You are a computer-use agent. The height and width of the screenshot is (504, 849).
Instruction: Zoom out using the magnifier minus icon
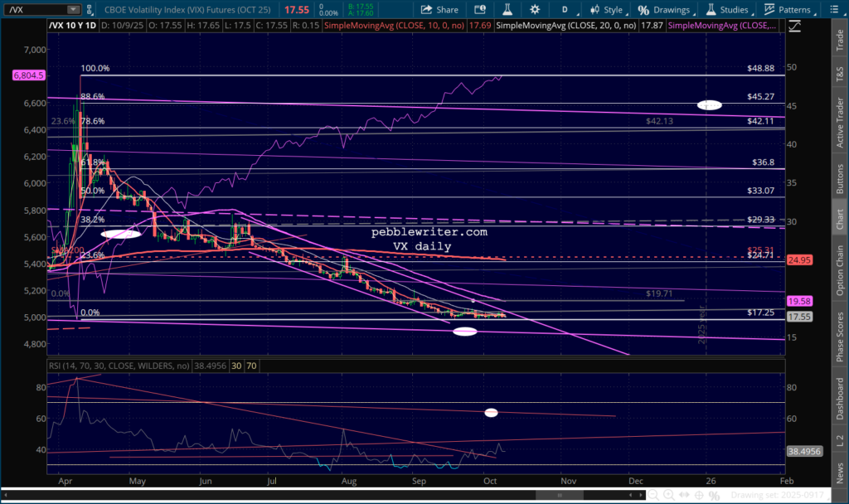(x=653, y=495)
